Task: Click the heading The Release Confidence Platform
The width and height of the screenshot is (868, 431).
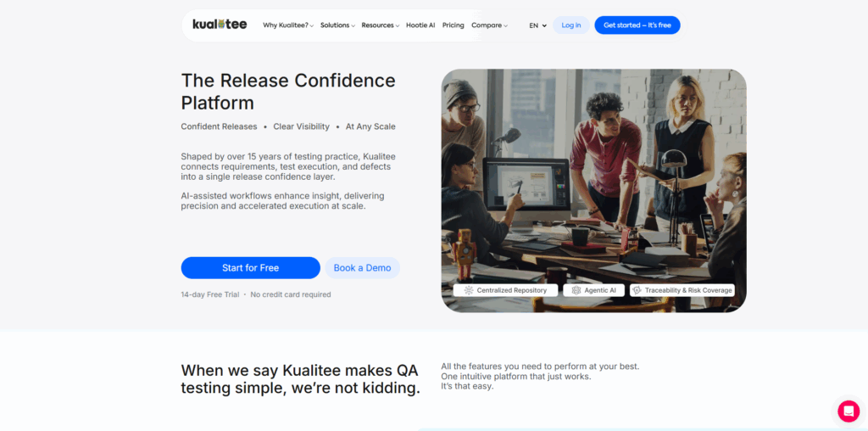Action: (x=288, y=92)
